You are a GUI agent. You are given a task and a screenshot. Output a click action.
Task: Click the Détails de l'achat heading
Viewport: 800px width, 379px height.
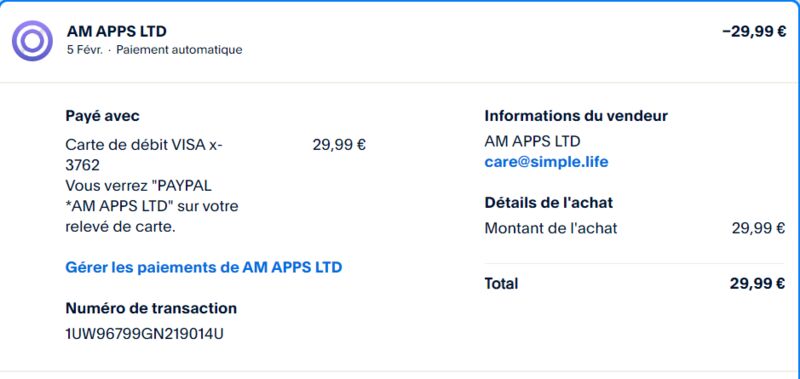548,203
